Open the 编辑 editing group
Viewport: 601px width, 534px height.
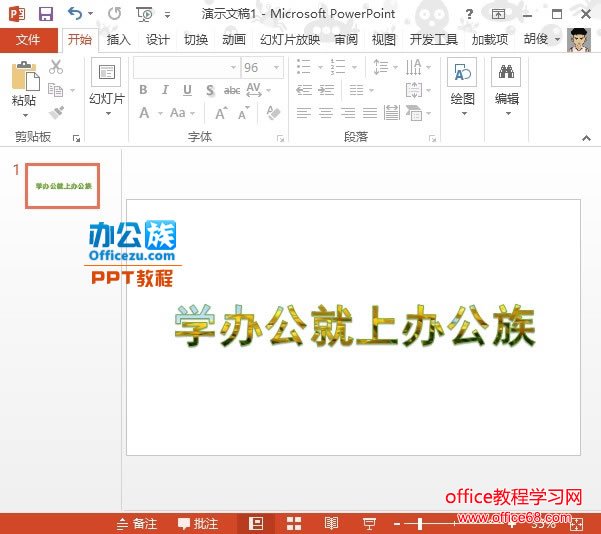tap(506, 87)
